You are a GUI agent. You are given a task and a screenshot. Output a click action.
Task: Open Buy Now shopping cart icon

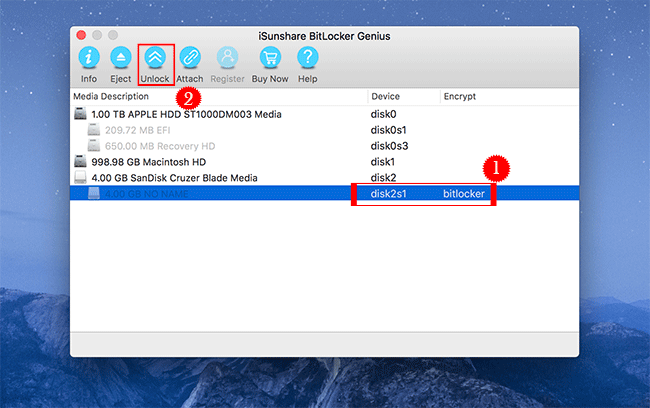[270, 57]
